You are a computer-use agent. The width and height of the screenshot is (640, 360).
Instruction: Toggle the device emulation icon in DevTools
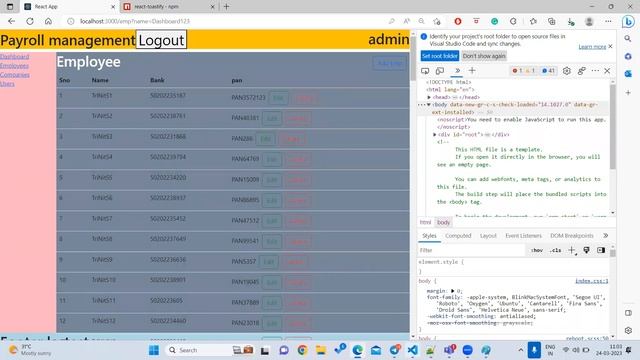click(440, 71)
